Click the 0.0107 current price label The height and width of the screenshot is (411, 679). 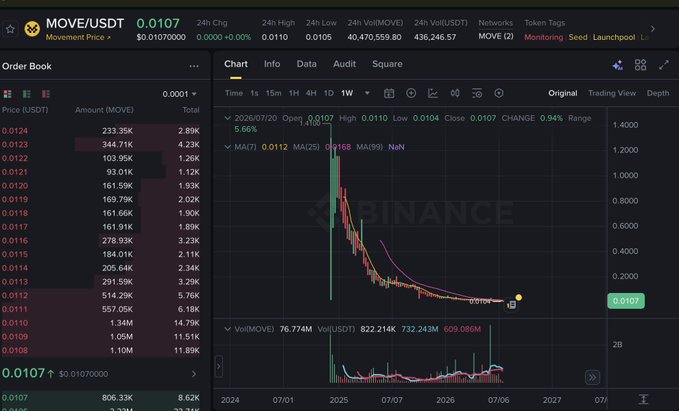tap(626, 301)
